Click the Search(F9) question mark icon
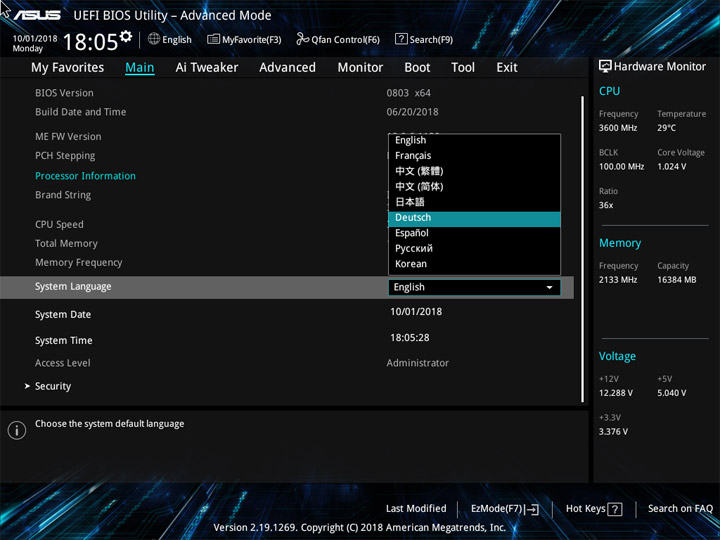This screenshot has width=720, height=540. coord(401,39)
